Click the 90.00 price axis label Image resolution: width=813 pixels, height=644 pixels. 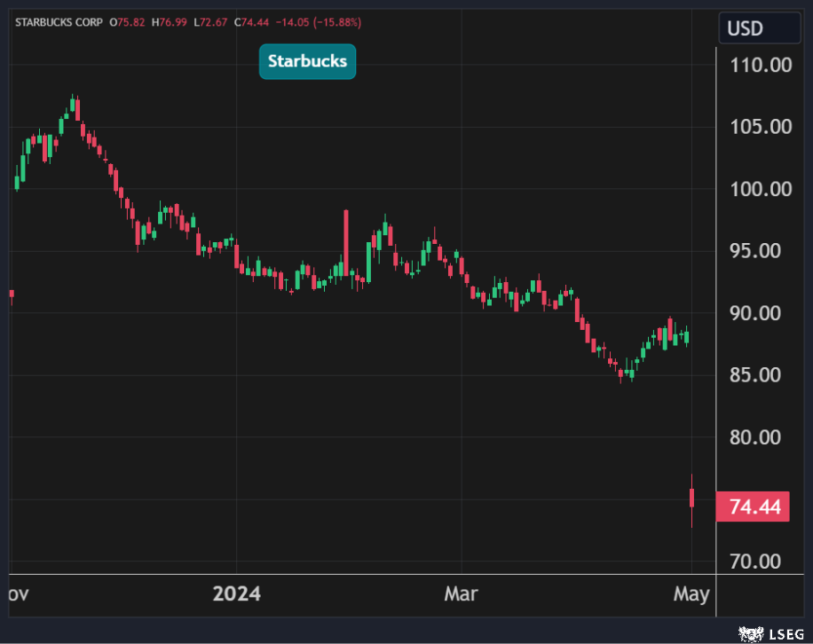click(760, 313)
